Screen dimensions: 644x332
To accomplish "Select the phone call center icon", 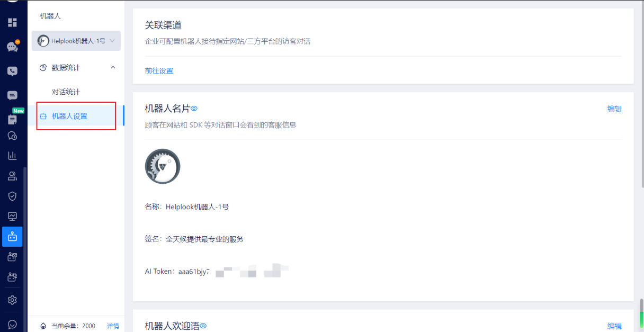I will (12, 70).
